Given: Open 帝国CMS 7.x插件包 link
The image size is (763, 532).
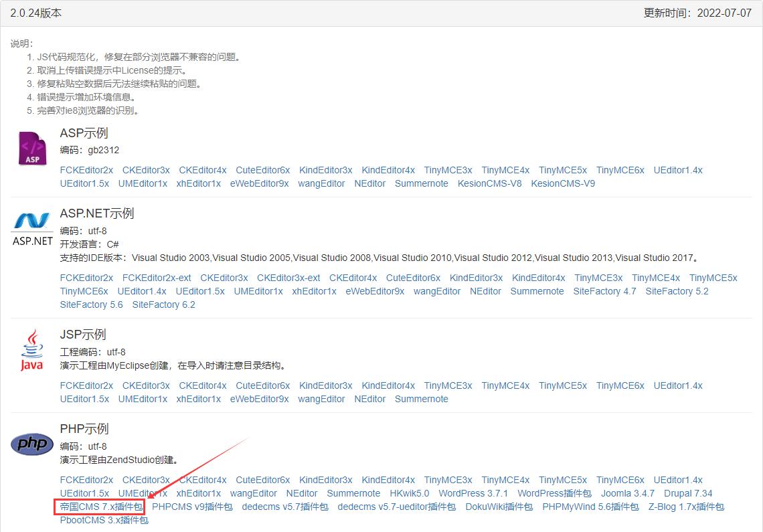Looking at the screenshot, I should tap(101, 507).
